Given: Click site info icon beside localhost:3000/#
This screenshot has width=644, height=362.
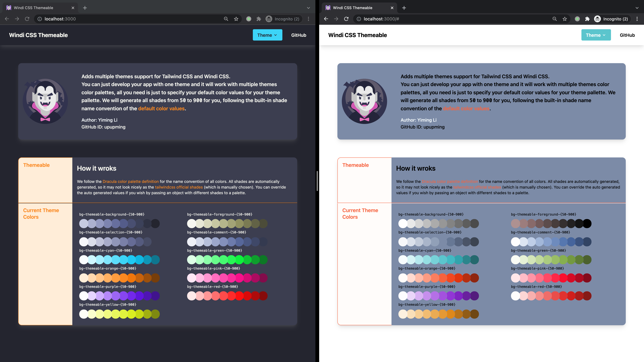Looking at the screenshot, I should (x=359, y=19).
